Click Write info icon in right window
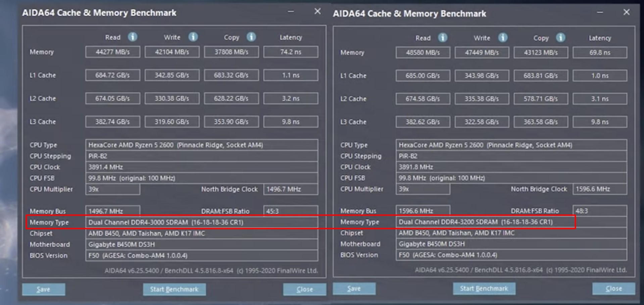The height and width of the screenshot is (305, 644). click(502, 37)
